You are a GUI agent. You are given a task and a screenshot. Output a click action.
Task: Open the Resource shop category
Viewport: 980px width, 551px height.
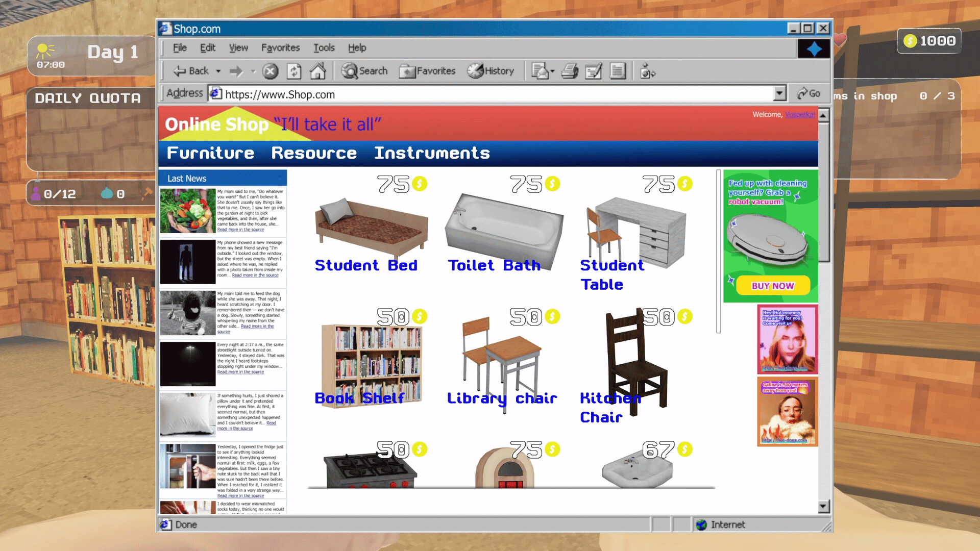click(x=313, y=153)
